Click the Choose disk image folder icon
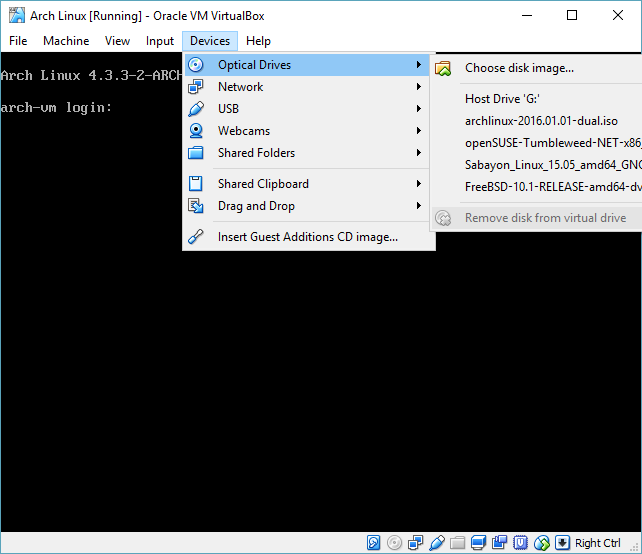Screen dimensions: 642x554 tap(443, 68)
